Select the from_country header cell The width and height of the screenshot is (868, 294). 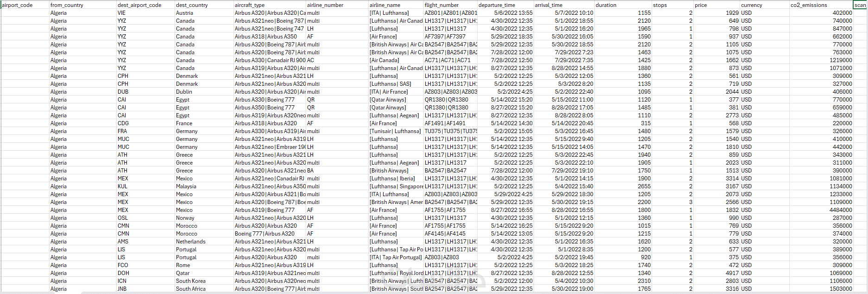(83, 5)
